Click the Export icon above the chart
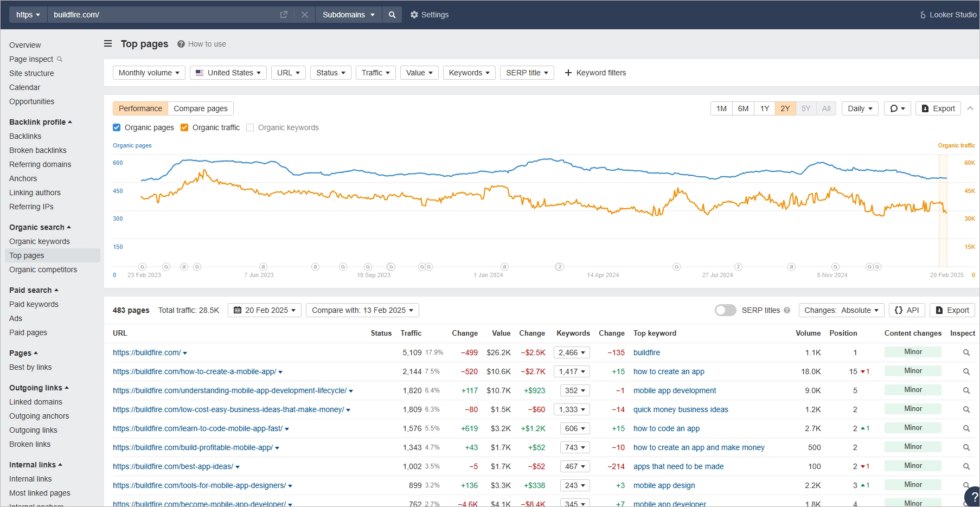This screenshot has width=980, height=507. (x=938, y=108)
